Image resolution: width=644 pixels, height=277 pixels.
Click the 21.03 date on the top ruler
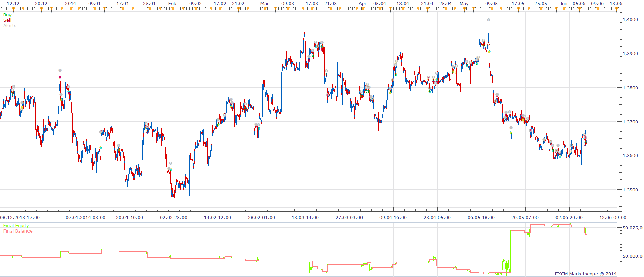(331, 4)
